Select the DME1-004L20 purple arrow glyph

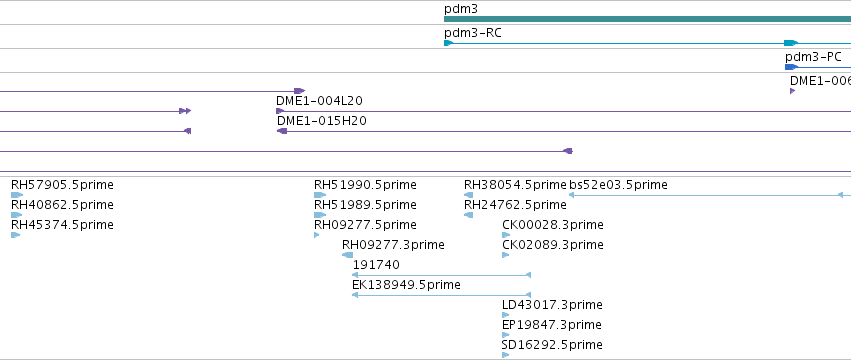(280, 111)
